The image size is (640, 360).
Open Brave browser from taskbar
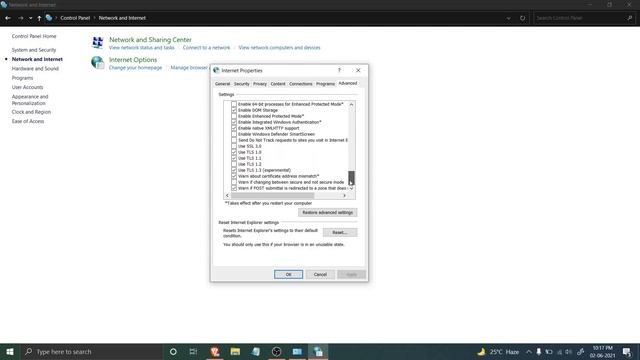coord(215,351)
